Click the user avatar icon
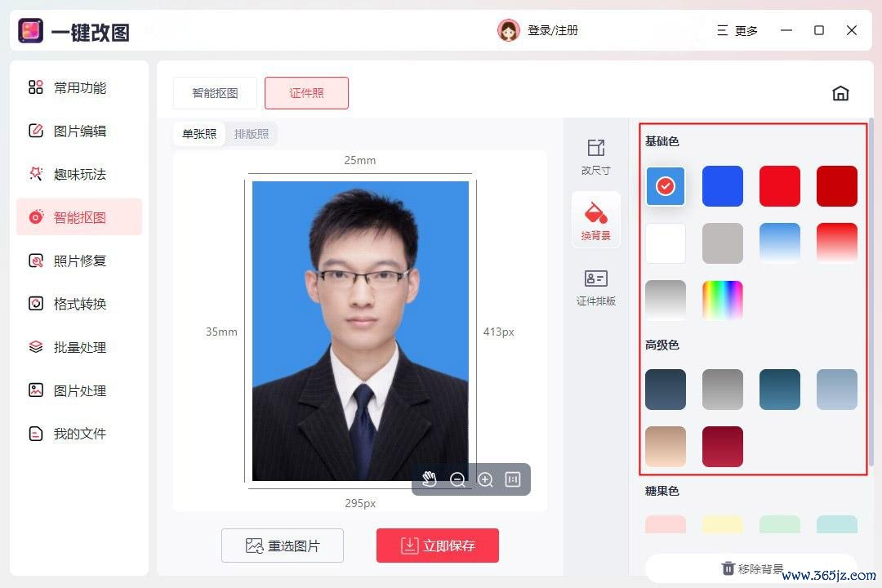Viewport: 882px width, 588px height. pyautogui.click(x=509, y=30)
